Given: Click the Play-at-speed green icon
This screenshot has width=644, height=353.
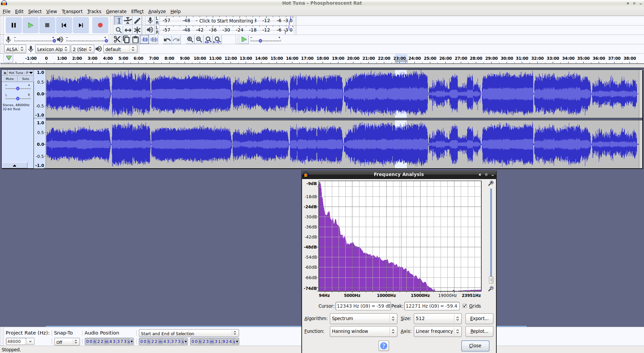Looking at the screenshot, I should click(244, 40).
